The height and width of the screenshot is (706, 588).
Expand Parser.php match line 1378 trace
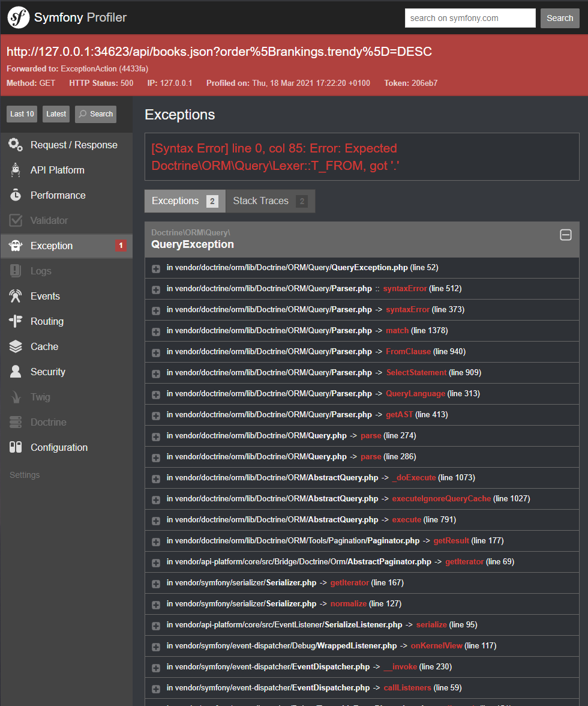tap(155, 332)
